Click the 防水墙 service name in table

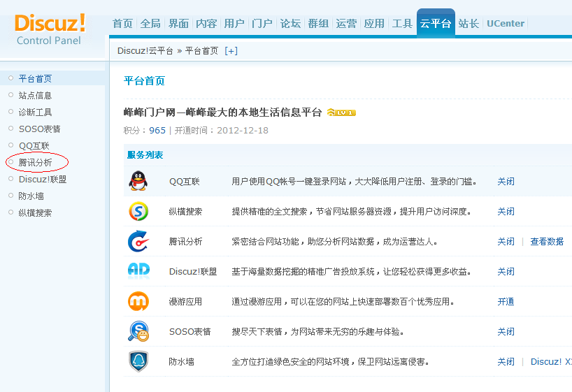click(181, 361)
